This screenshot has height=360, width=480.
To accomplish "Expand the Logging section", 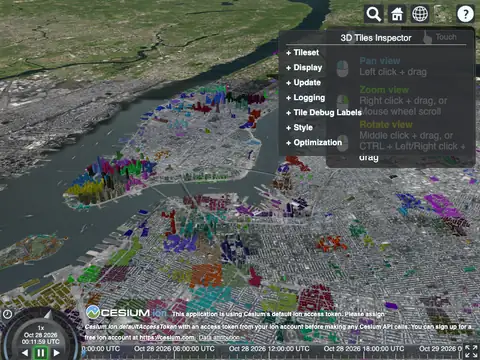I will (305, 98).
